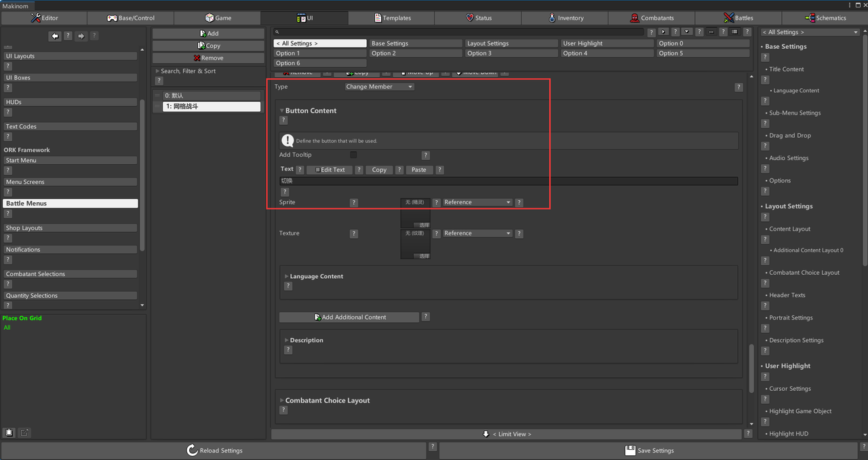Click the Edit Text button
The image size is (868, 460).
click(x=330, y=170)
